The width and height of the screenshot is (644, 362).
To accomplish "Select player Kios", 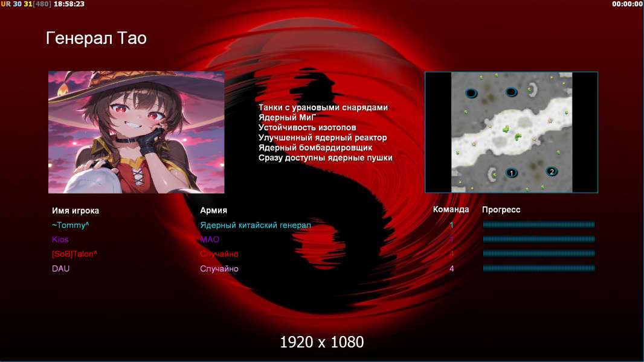I will [60, 240].
